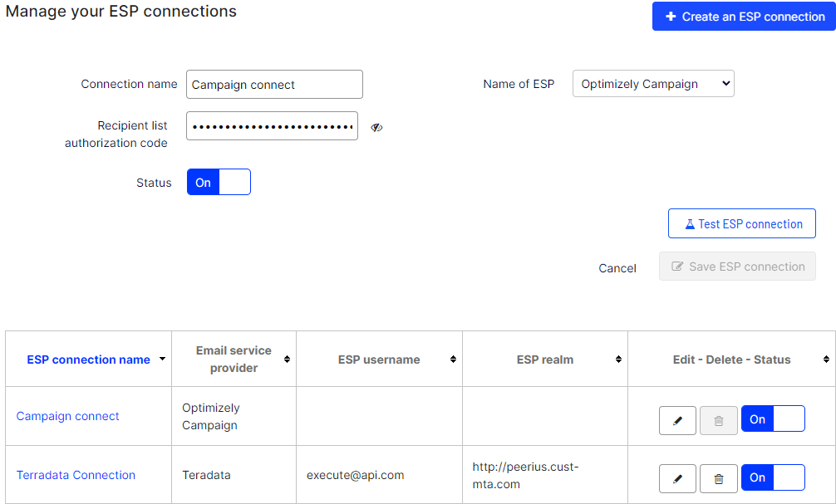
Task: Switch off the Terradata Connection status toggle
Action: pos(773,477)
